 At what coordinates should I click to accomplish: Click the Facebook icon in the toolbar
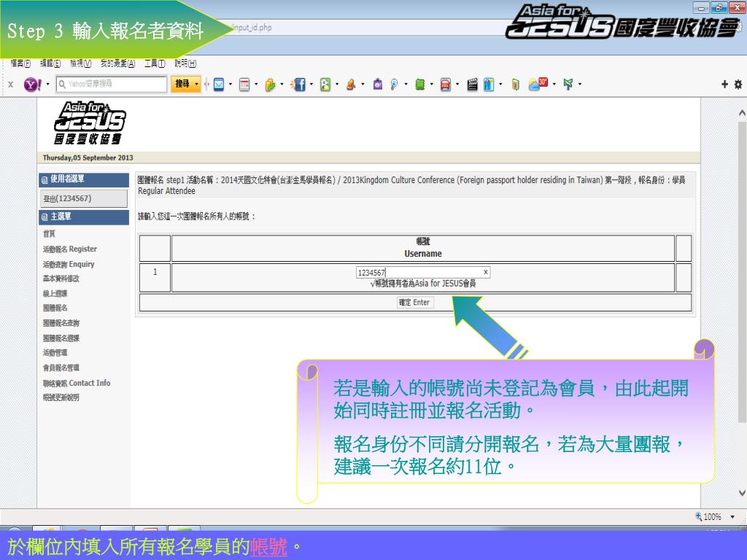[298, 85]
